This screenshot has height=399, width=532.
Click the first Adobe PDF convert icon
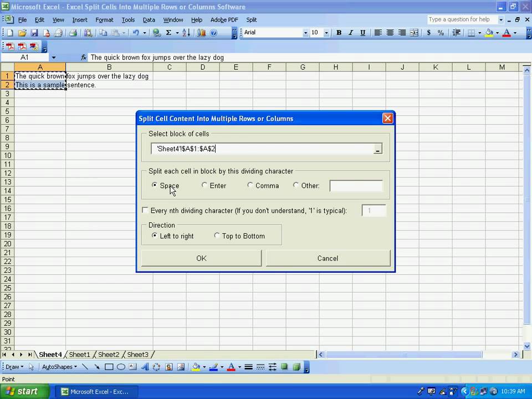(10, 47)
